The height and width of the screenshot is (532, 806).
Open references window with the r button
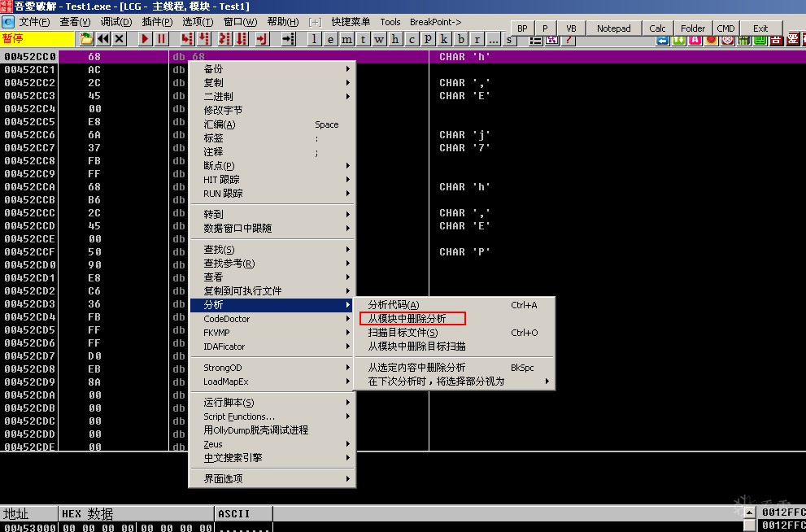477,38
